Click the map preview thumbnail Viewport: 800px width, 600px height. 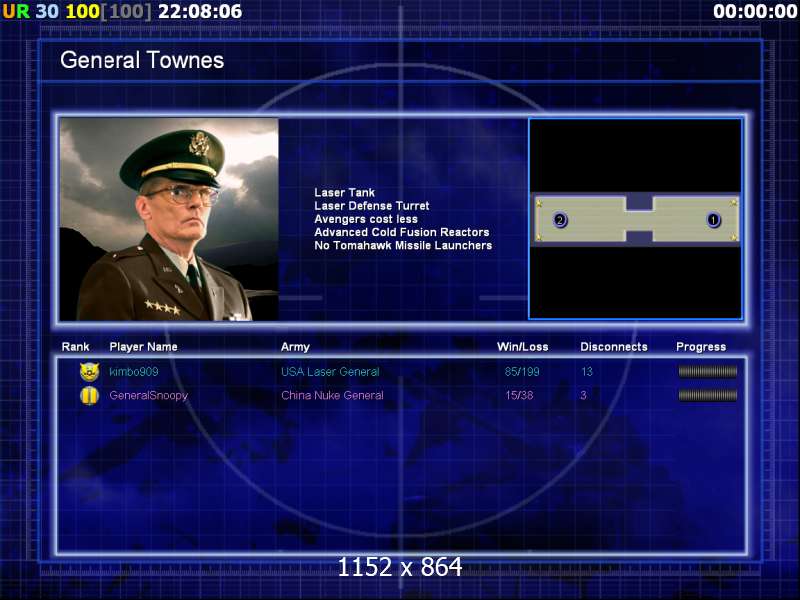tap(635, 219)
